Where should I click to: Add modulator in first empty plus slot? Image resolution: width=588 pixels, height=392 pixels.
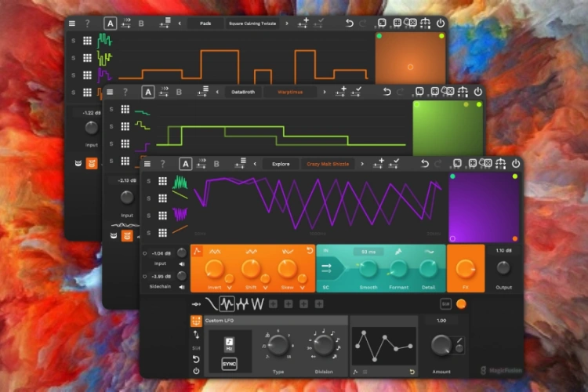tap(273, 304)
